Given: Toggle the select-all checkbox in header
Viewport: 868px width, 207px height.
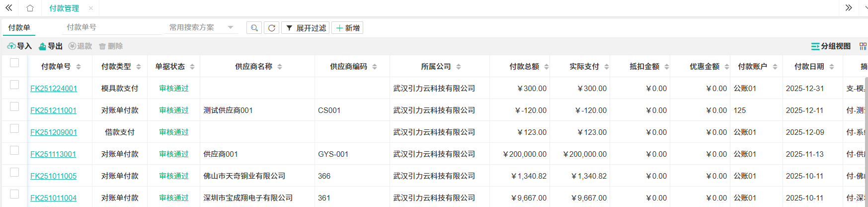Looking at the screenshot, I should coord(14,63).
